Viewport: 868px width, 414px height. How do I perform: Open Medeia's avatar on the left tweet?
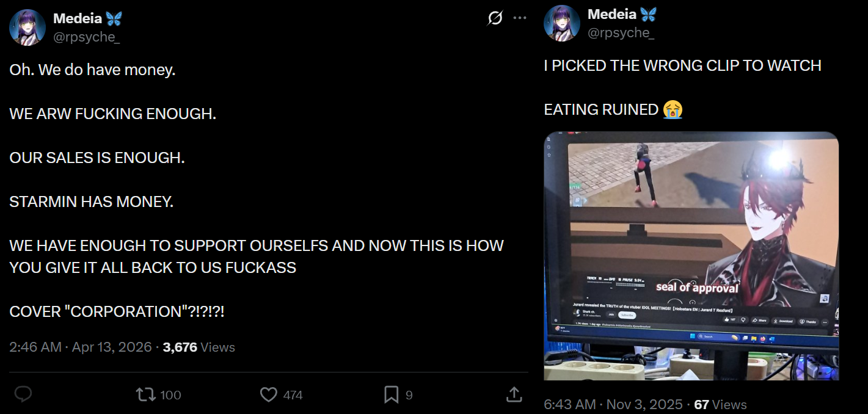coord(27,27)
